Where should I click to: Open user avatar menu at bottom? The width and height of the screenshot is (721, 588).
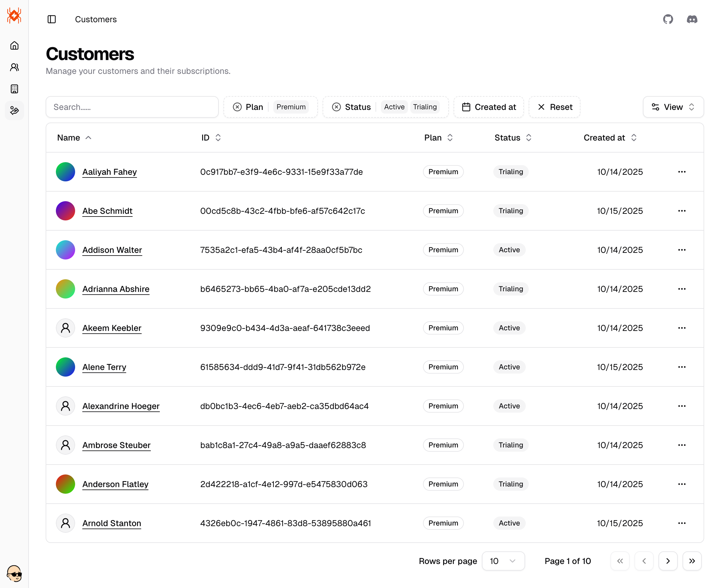pyautogui.click(x=14, y=573)
